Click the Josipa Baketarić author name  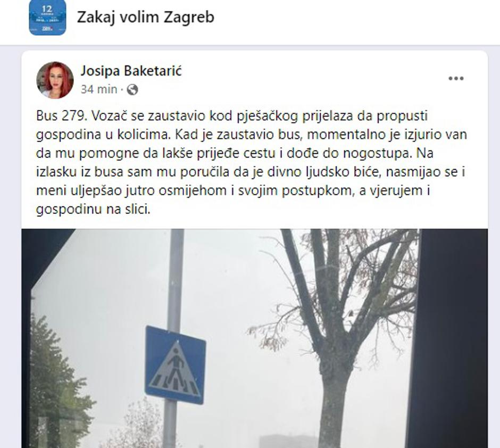tap(131, 70)
